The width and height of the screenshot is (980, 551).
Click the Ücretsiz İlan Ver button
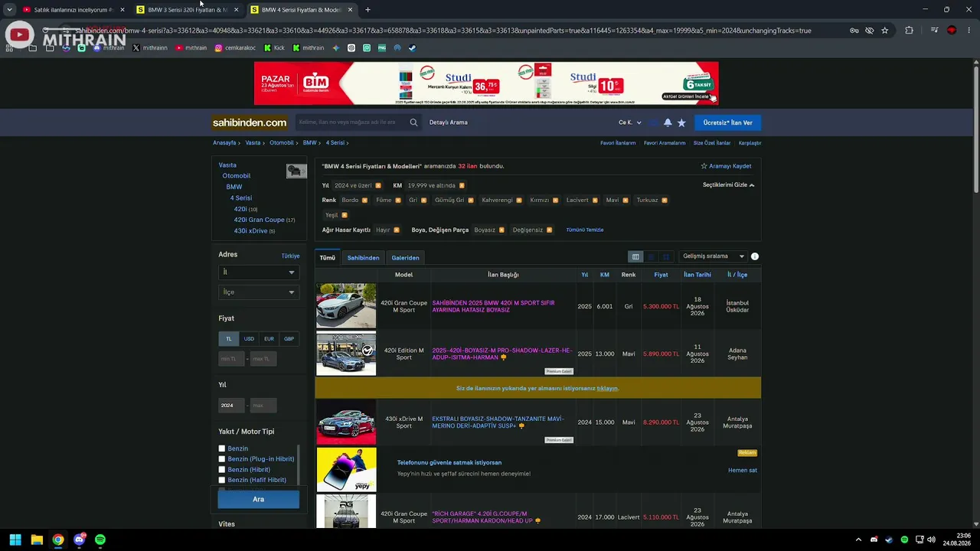(x=727, y=122)
